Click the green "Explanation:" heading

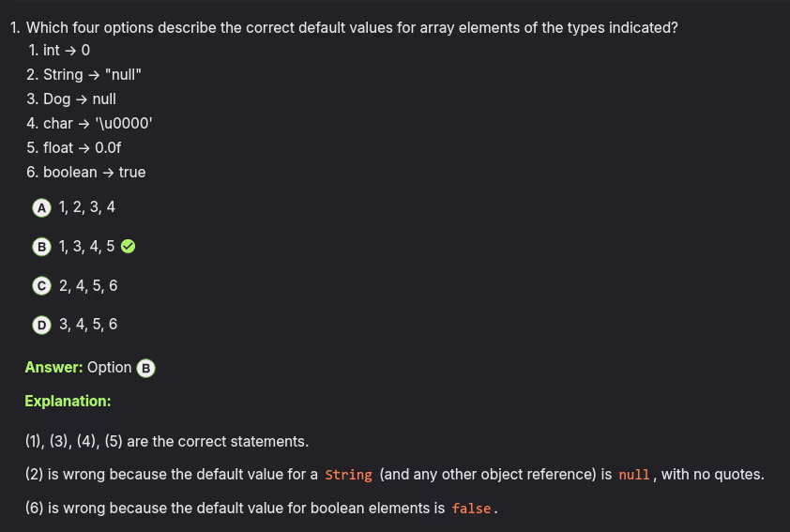click(68, 402)
